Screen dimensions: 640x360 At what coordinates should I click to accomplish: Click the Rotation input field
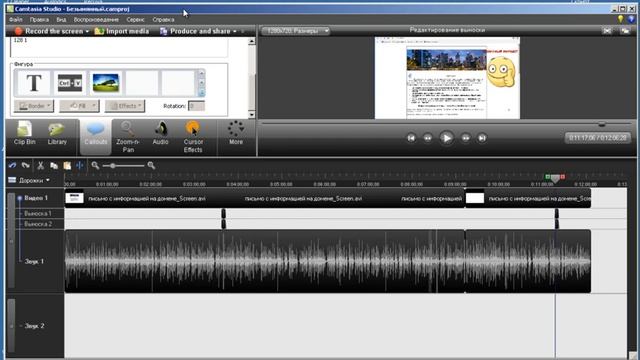point(196,106)
